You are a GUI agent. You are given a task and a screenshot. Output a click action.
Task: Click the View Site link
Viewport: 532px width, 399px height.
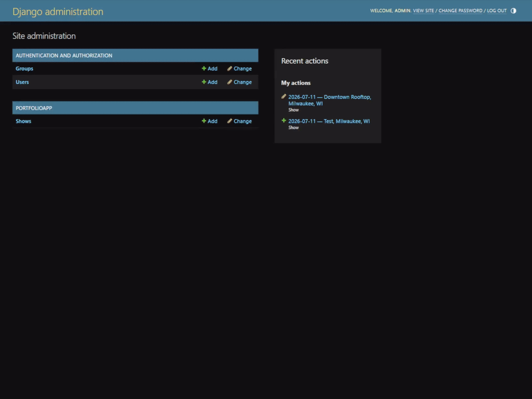[x=423, y=11]
